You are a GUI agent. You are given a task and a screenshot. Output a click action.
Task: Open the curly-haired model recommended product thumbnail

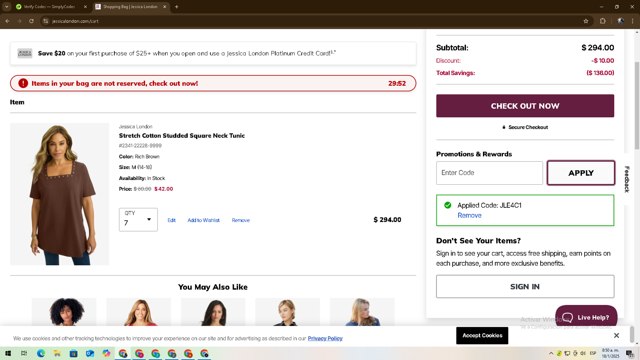[64, 311]
